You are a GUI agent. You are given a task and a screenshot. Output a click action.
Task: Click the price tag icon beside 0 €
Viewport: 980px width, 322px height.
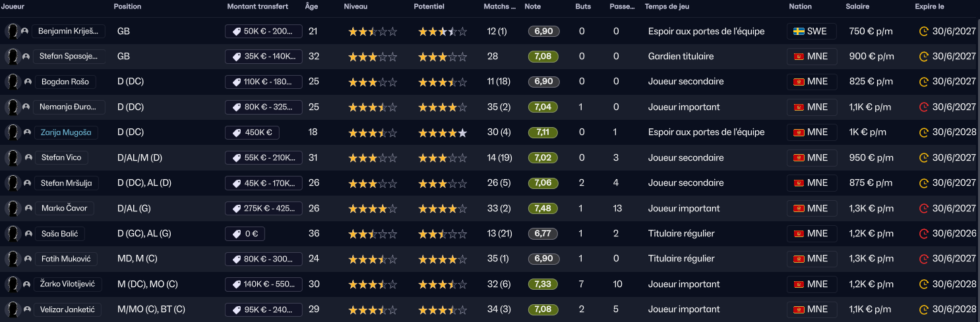[235, 234]
